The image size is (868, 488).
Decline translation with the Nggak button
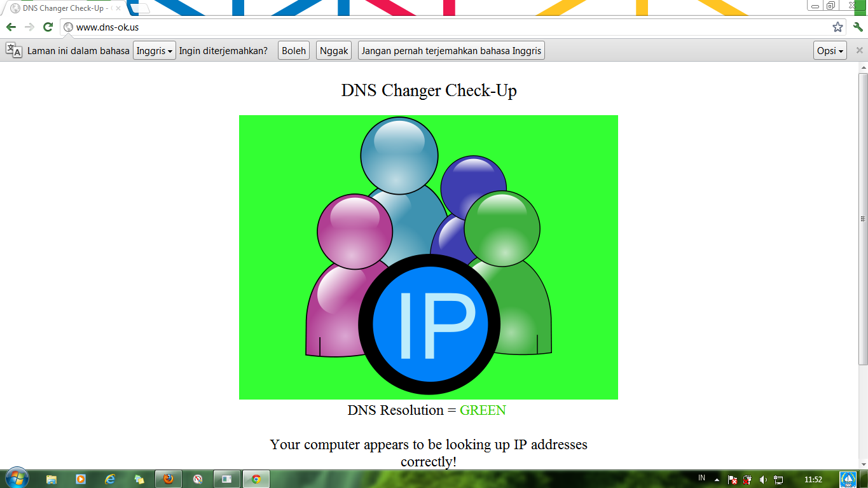click(334, 51)
